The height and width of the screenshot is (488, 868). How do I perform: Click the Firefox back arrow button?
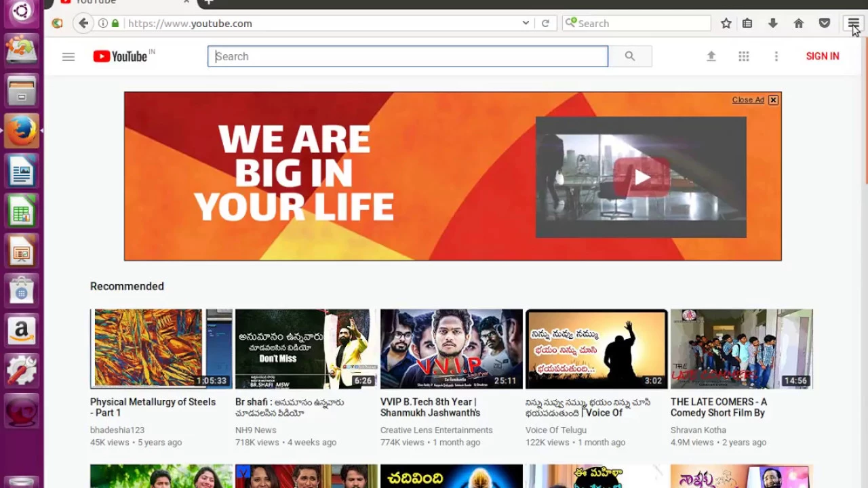83,23
